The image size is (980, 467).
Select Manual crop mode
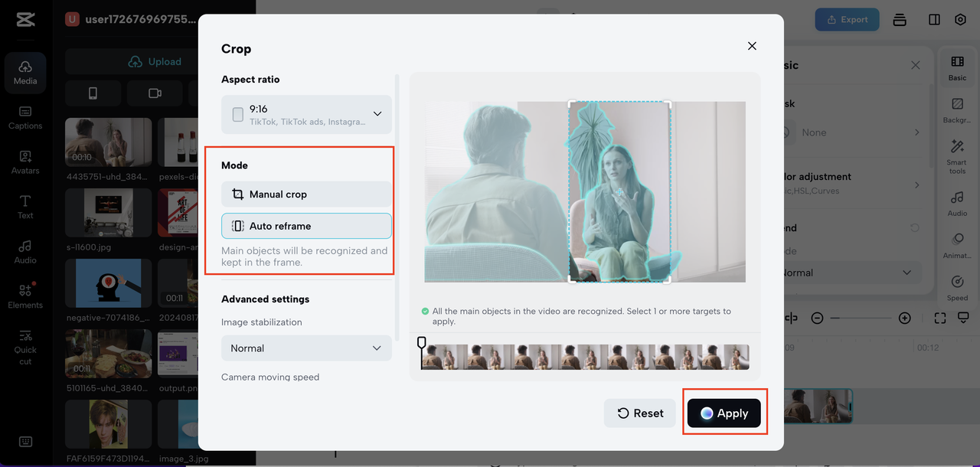tap(306, 194)
